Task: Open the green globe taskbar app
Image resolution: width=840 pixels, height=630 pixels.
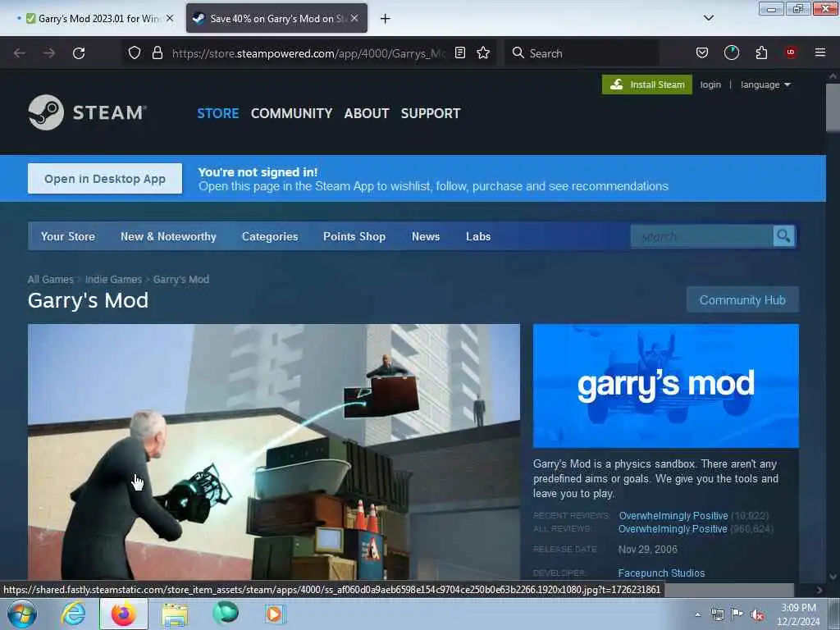Action: click(226, 614)
